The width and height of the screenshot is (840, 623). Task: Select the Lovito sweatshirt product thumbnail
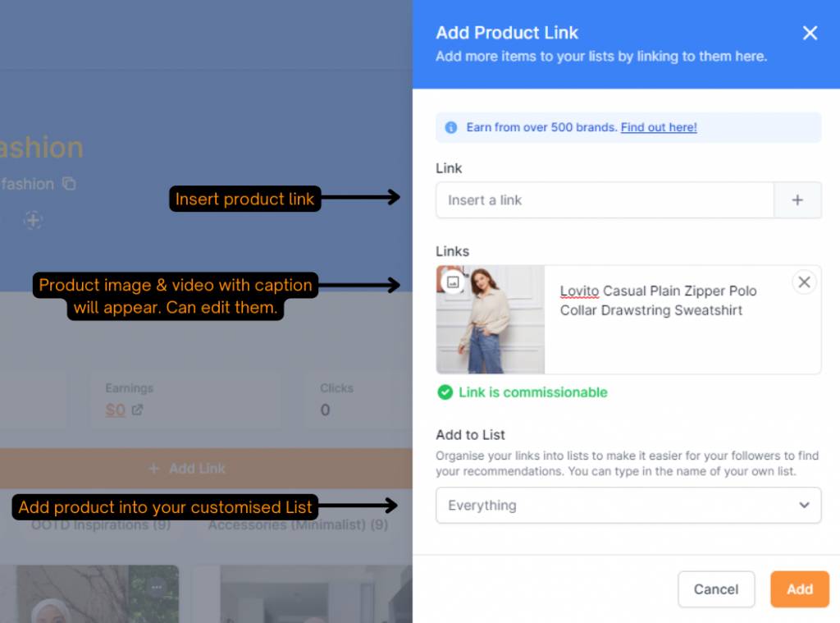(x=491, y=320)
